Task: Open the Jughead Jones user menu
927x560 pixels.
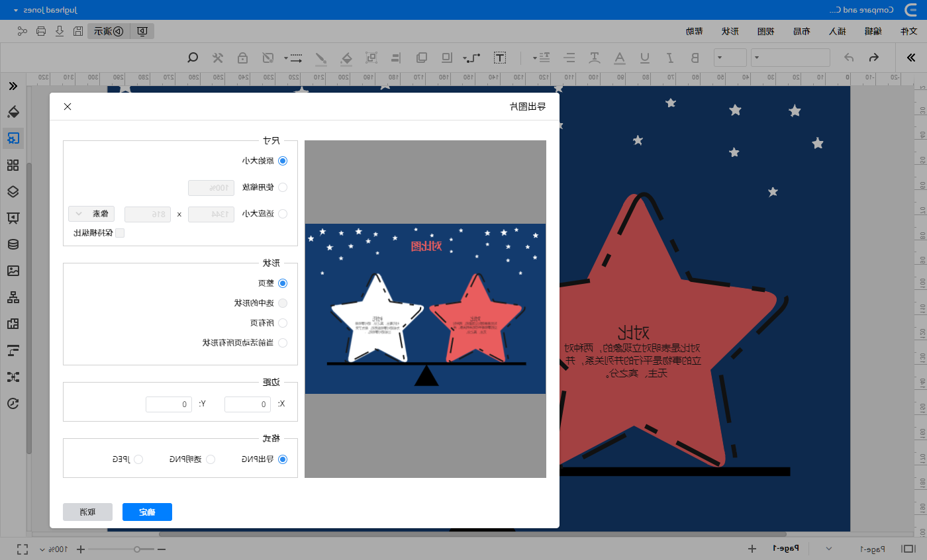Action: (45, 10)
